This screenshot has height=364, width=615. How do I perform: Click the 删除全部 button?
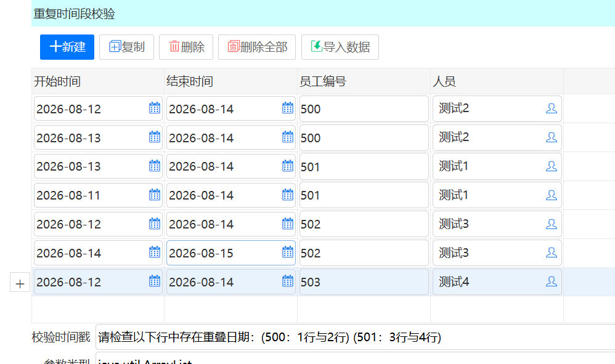click(257, 47)
